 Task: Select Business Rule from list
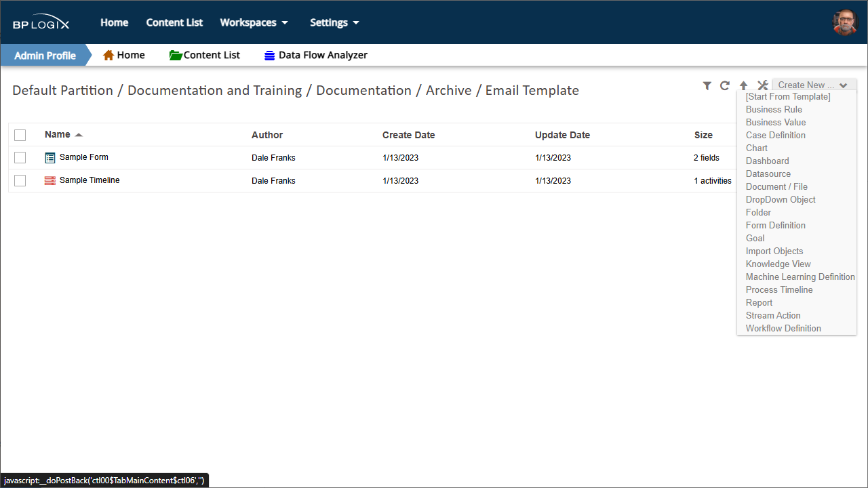click(x=774, y=110)
